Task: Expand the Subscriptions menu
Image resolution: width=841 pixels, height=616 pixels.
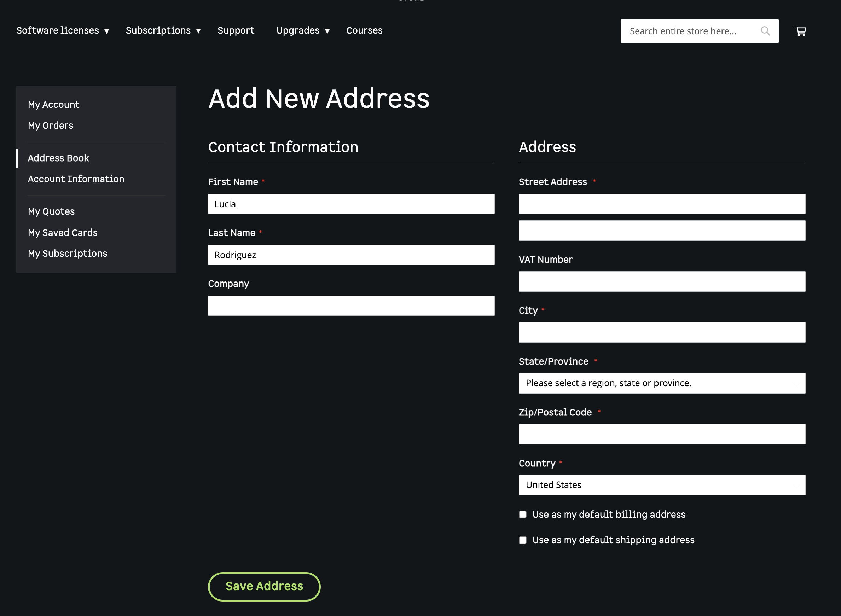Action: [x=163, y=30]
